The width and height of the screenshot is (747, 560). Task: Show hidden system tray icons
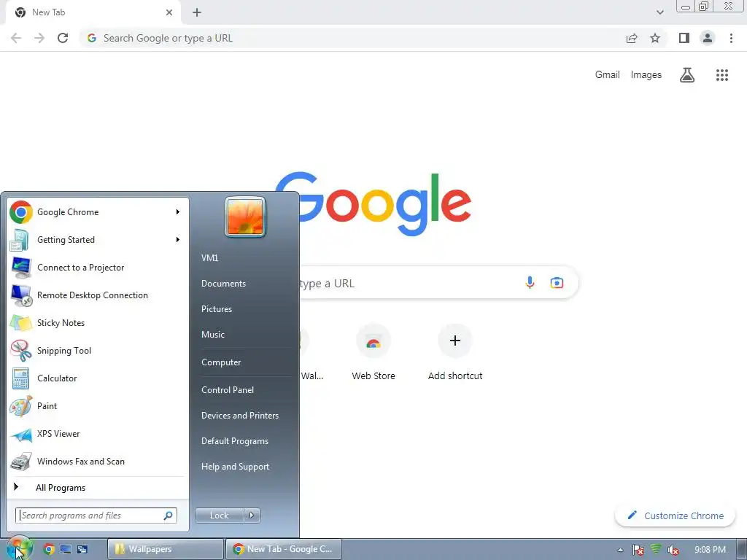pyautogui.click(x=620, y=550)
